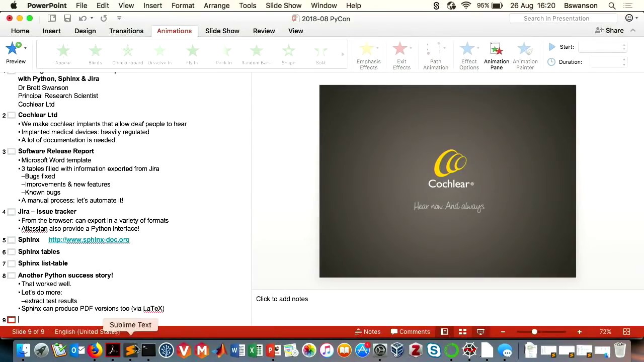
Task: Open the smiley feedback icon
Action: point(629,18)
